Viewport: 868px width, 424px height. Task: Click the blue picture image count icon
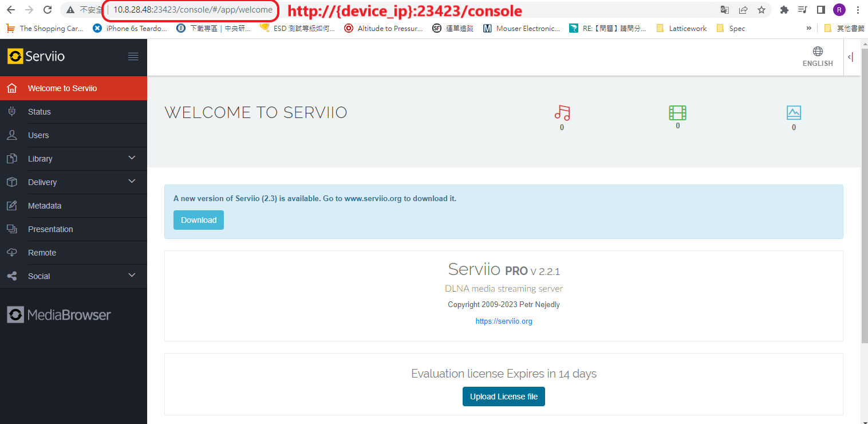(x=794, y=113)
